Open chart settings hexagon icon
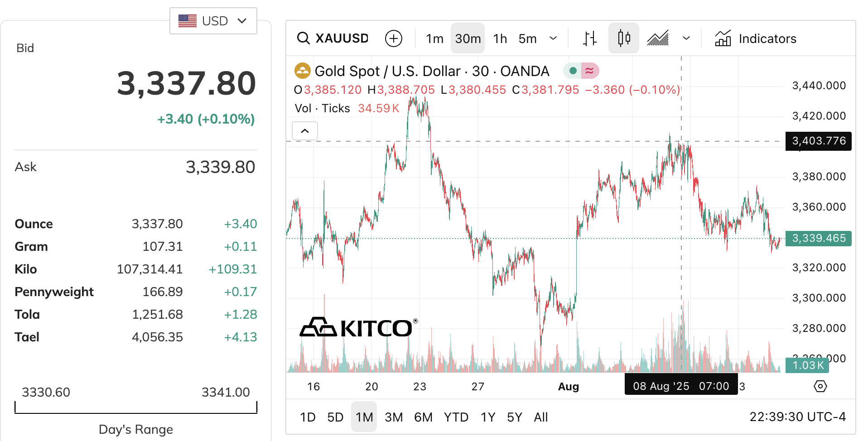868x441 pixels. tap(820, 386)
